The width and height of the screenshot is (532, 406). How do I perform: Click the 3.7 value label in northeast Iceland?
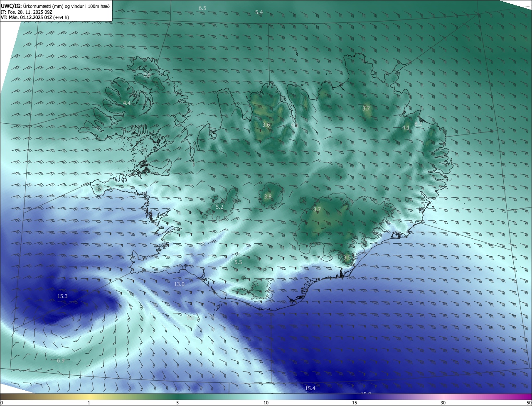(366, 108)
